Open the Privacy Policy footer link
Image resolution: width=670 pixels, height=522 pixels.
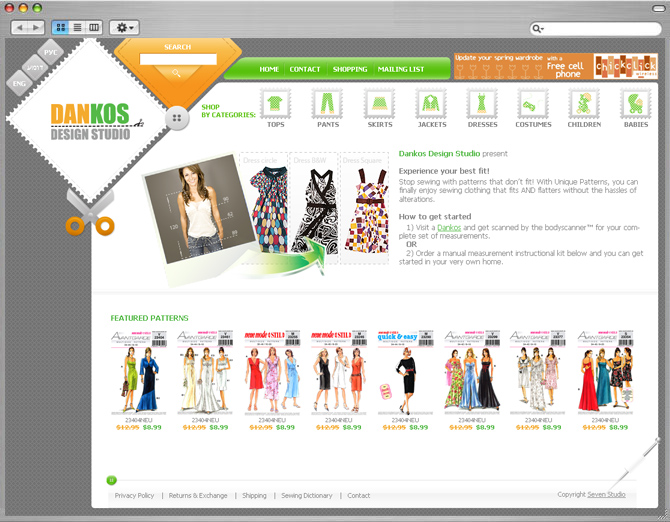pos(134,496)
